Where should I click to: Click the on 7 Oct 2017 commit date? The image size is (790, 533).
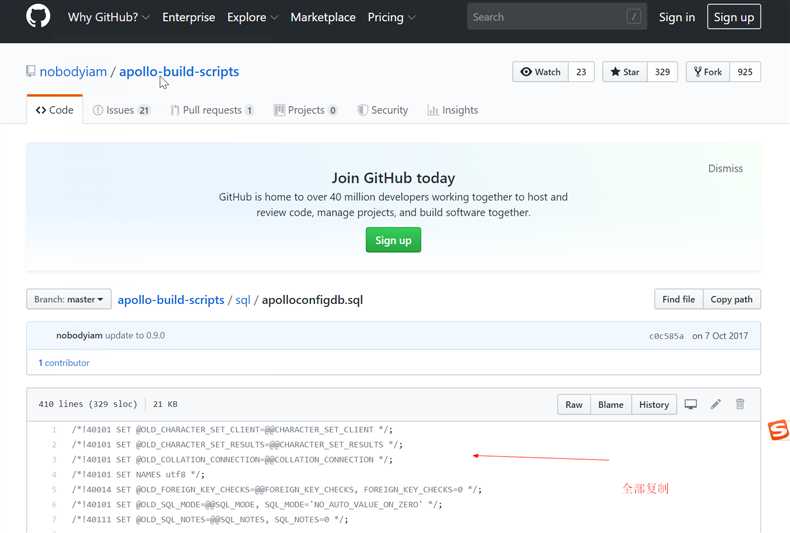point(720,336)
